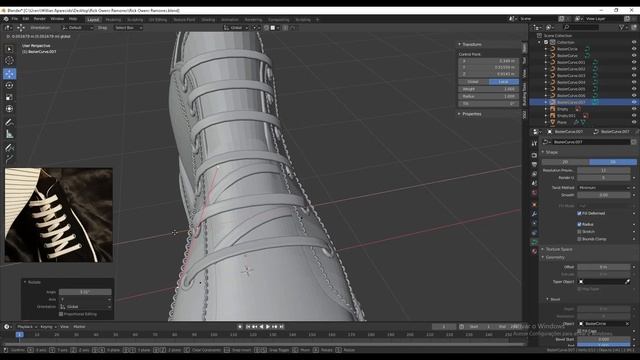
Task: Click the Play animation button
Action: click(x=268, y=327)
